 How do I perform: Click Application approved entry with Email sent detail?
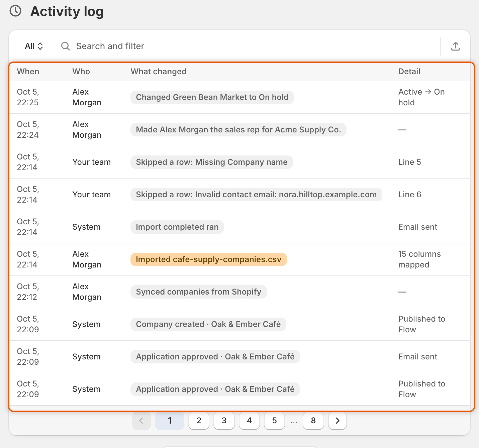215,357
